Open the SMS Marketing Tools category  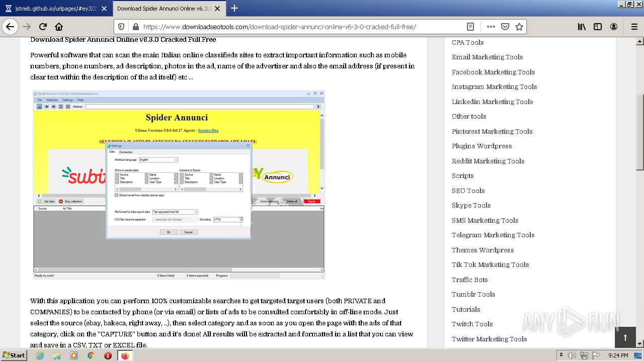[485, 220]
